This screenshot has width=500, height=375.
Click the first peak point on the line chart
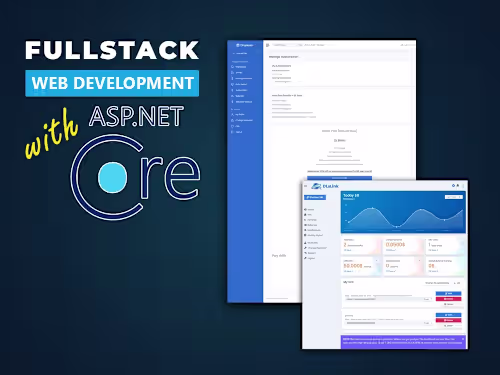(x=373, y=208)
